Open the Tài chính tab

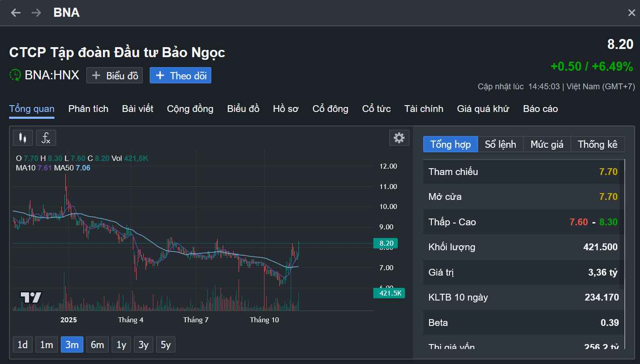(424, 109)
